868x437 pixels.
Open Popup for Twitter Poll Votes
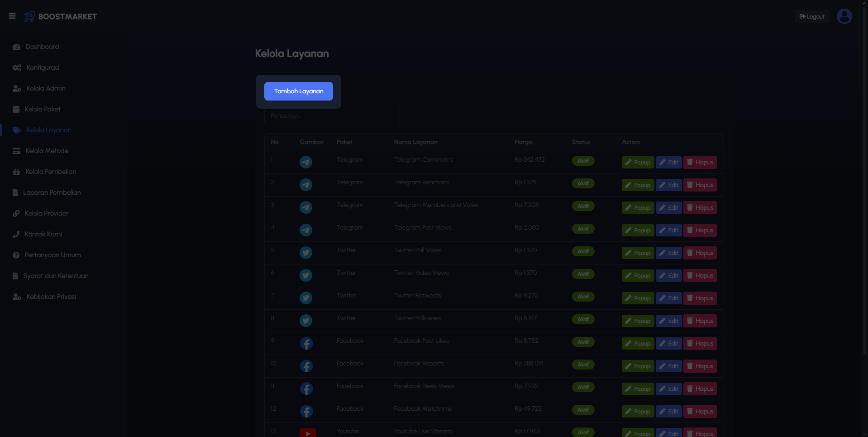click(x=638, y=253)
